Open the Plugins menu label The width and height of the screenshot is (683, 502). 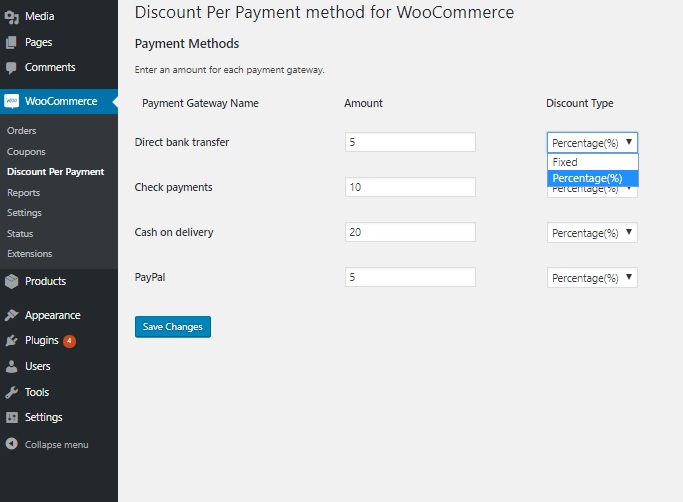click(x=42, y=340)
